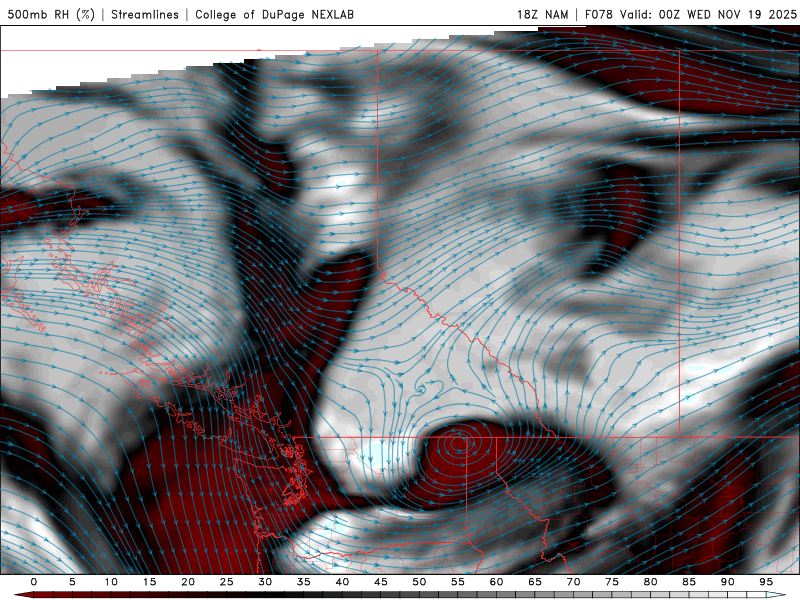Select the "18Z NAM" model run label
This screenshot has width=800, height=600.
542,14
